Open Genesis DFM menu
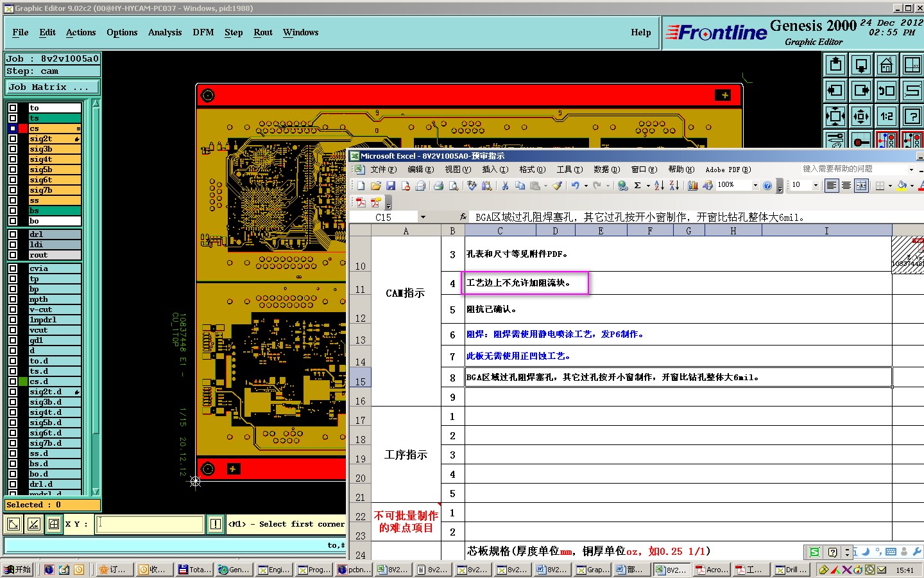The width and height of the screenshot is (924, 578). tap(203, 33)
